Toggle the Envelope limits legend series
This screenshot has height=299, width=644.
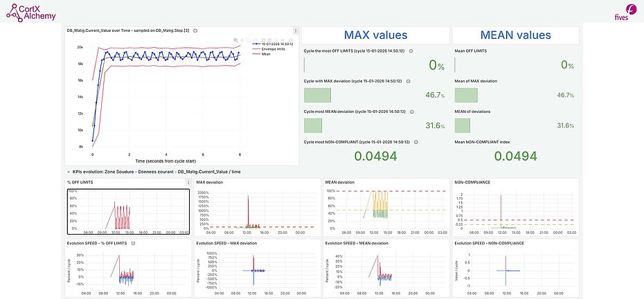click(272, 49)
